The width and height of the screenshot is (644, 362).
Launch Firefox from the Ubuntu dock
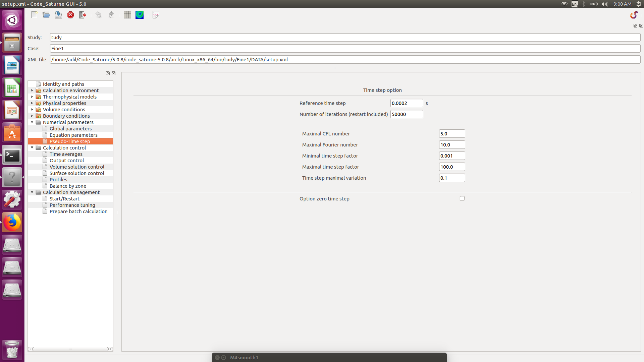pyautogui.click(x=12, y=222)
